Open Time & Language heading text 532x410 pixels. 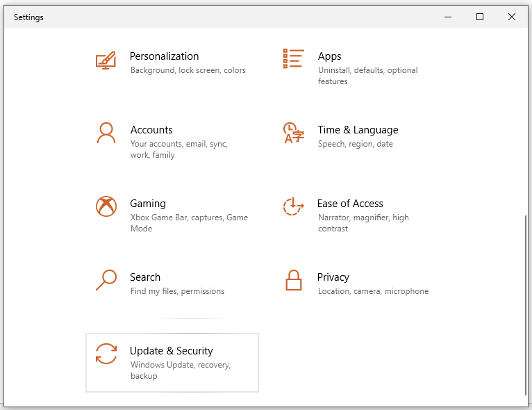click(x=358, y=130)
